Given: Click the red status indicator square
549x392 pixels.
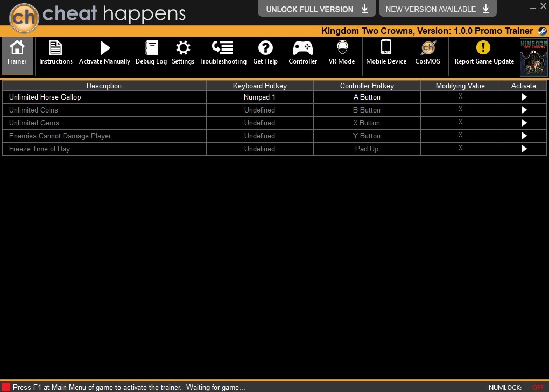Looking at the screenshot, I should [6, 387].
